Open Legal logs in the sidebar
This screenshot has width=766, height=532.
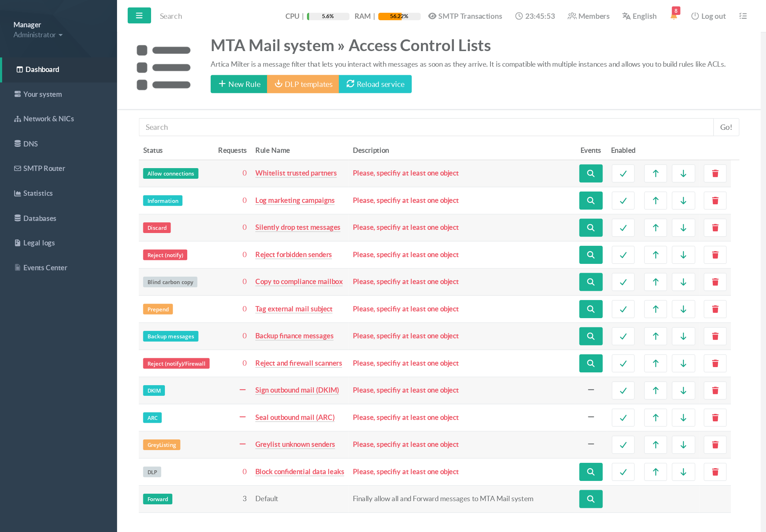point(59,243)
